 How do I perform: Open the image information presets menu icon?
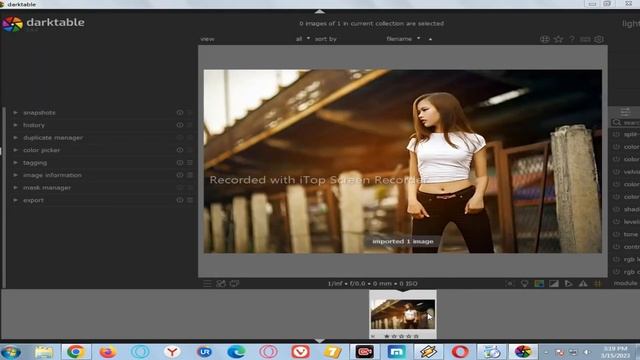190,175
